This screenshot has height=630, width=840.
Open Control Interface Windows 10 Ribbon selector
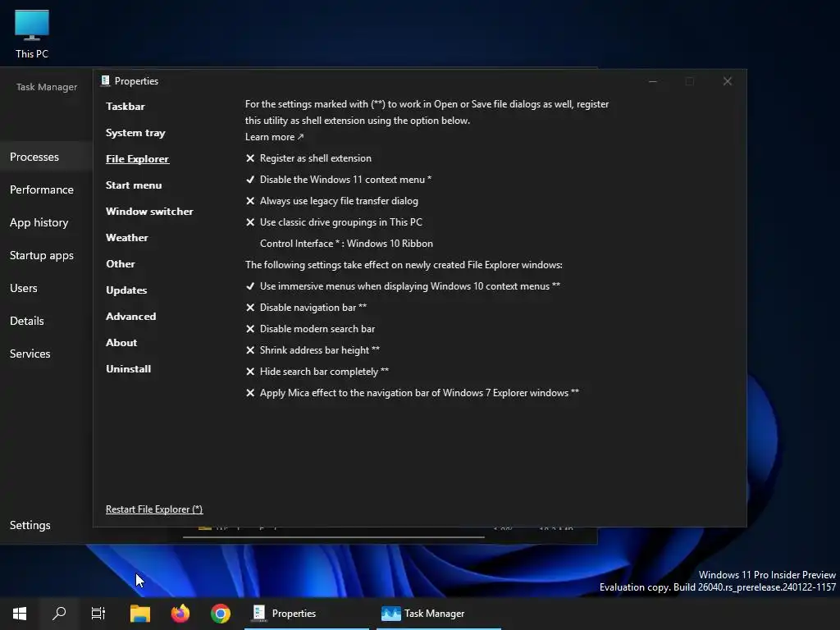pos(346,243)
